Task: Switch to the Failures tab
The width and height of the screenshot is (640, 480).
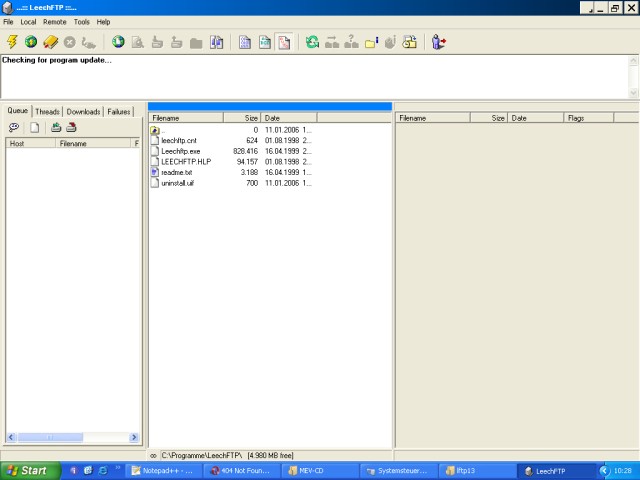Action: click(x=119, y=111)
